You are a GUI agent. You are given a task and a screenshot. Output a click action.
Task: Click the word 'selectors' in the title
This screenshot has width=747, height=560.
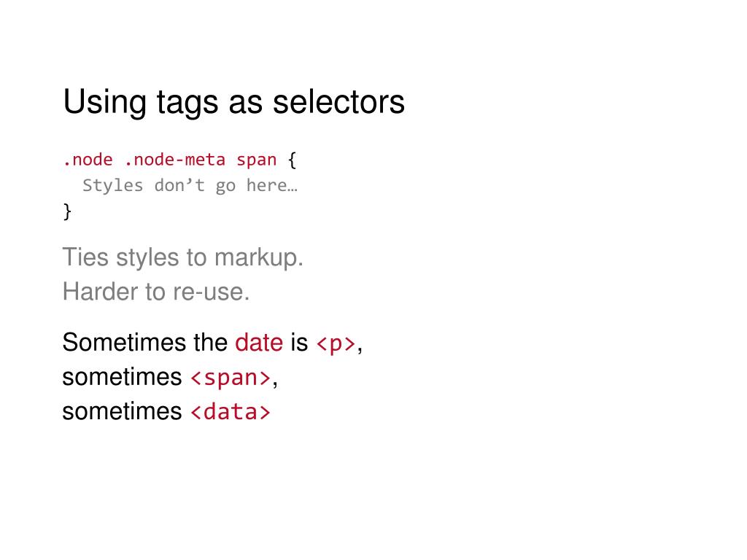(338, 102)
